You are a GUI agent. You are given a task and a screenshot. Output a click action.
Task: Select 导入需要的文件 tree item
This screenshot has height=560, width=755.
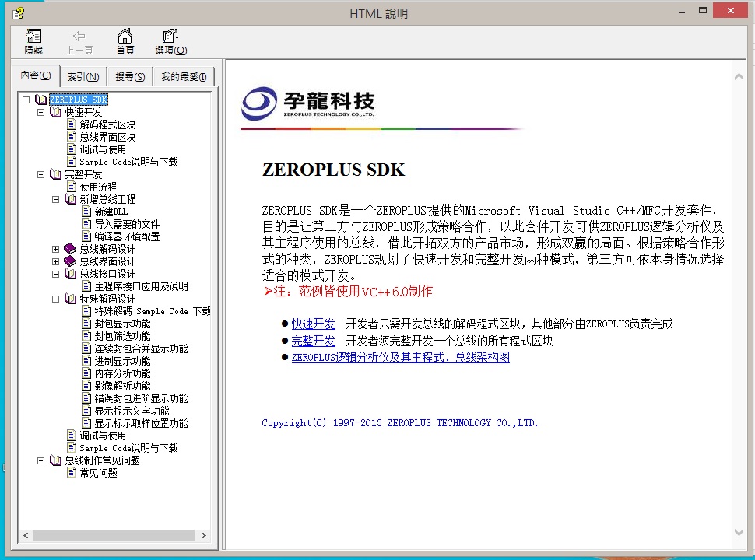click(127, 224)
